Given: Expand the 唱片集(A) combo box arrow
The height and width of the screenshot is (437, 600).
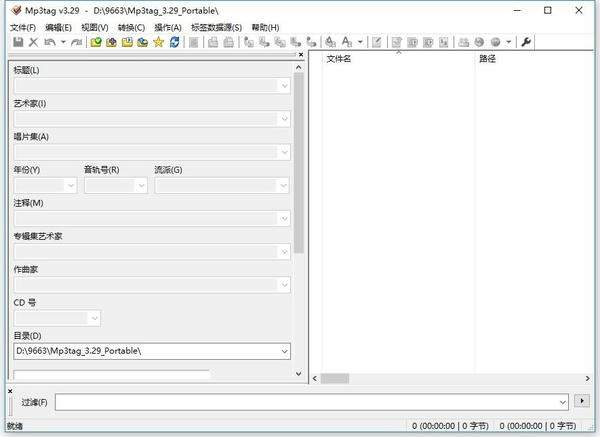Looking at the screenshot, I should [284, 152].
